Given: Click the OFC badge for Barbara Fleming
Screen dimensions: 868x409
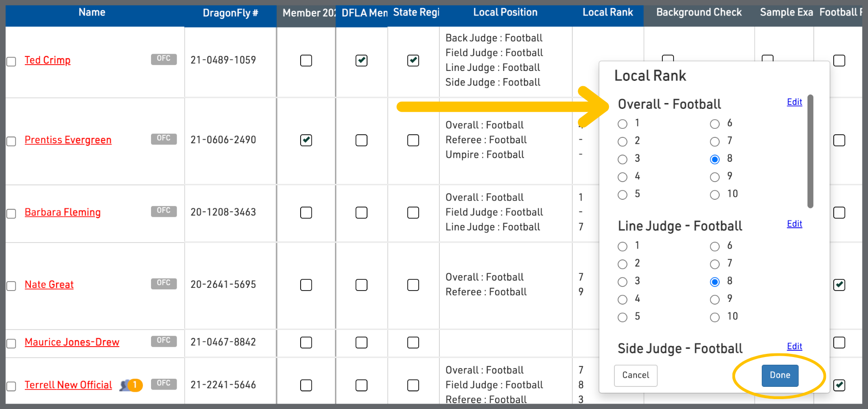Looking at the screenshot, I should pos(164,211).
